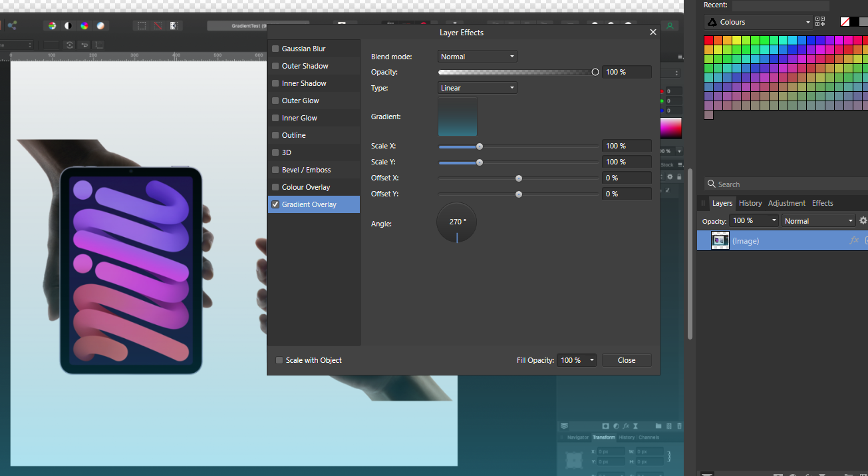
Task: Switch to the Channels tab
Action: click(649, 437)
